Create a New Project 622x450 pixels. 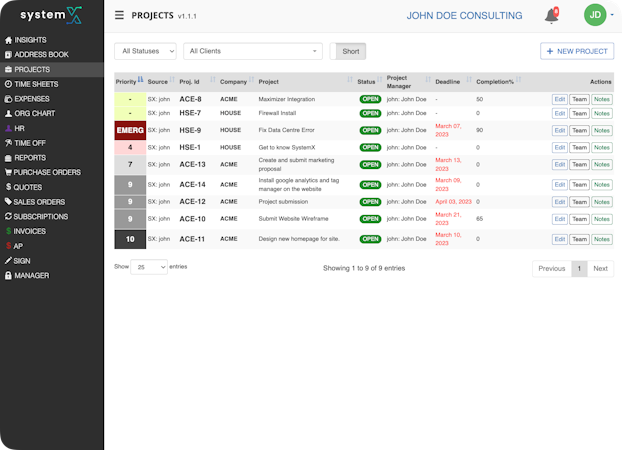577,51
